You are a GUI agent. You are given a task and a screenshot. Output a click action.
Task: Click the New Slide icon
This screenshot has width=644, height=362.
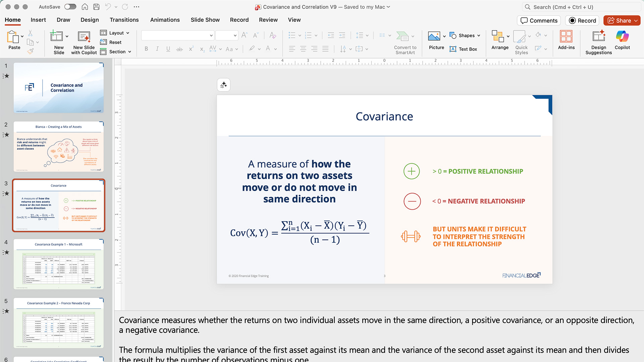pyautogui.click(x=56, y=36)
